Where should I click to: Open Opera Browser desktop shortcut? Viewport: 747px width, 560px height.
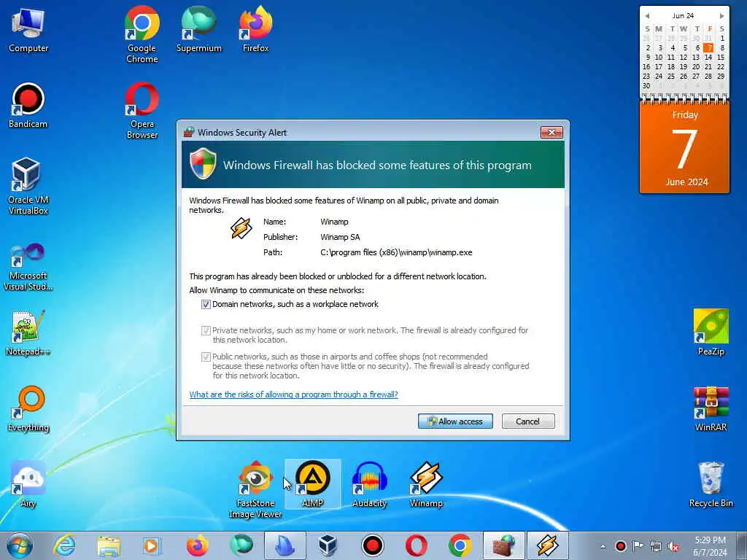click(142, 111)
